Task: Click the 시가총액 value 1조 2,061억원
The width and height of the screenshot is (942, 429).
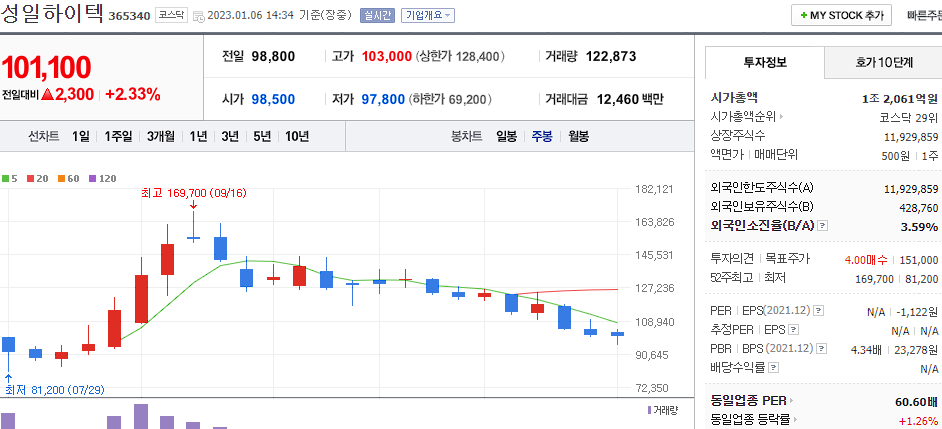Action: (x=899, y=99)
